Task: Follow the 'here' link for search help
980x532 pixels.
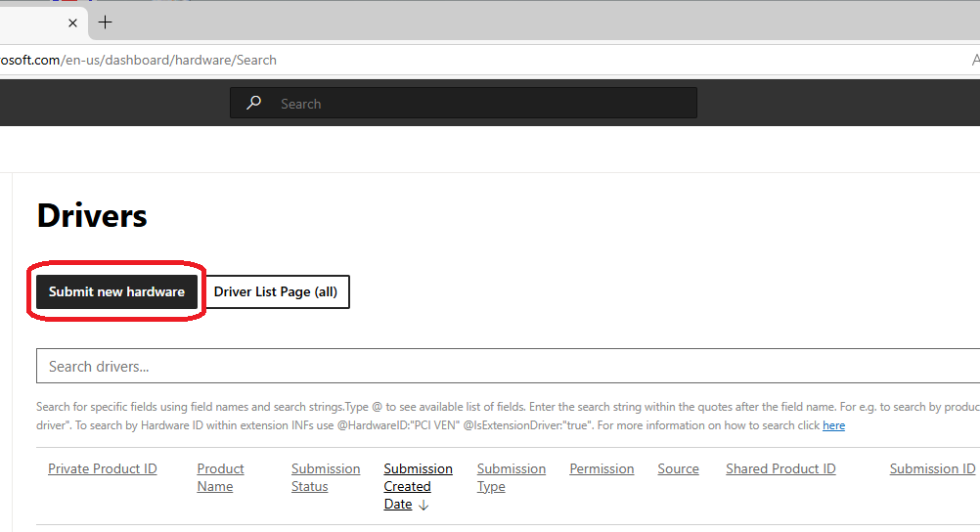Action: pos(833,425)
